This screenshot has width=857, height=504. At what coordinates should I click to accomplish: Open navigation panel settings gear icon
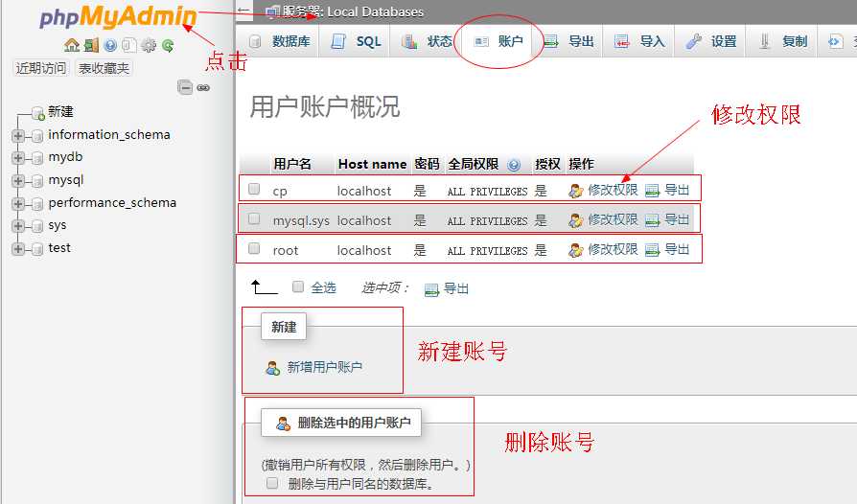(149, 45)
